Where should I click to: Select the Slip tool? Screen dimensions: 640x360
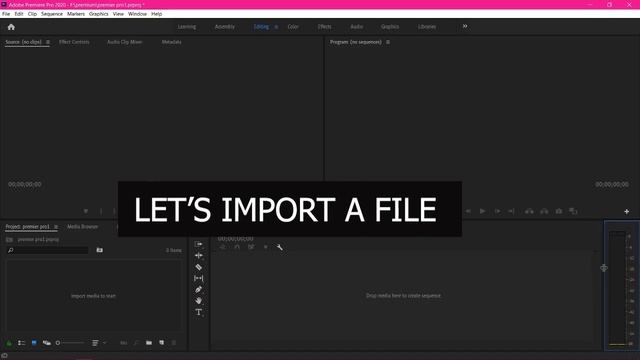click(x=199, y=278)
